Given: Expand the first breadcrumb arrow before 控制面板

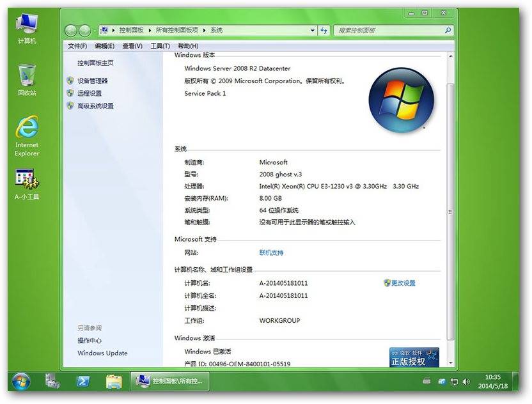Looking at the screenshot, I should point(113,31).
